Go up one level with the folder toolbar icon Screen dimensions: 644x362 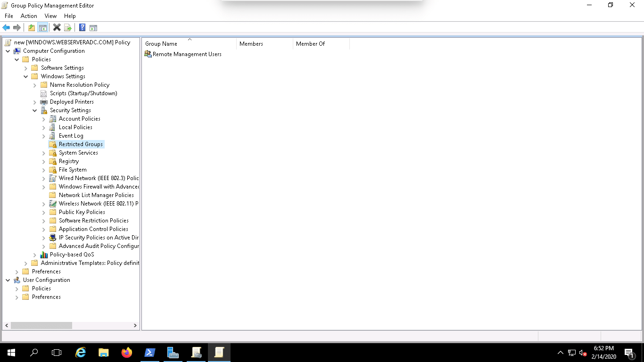[32, 28]
